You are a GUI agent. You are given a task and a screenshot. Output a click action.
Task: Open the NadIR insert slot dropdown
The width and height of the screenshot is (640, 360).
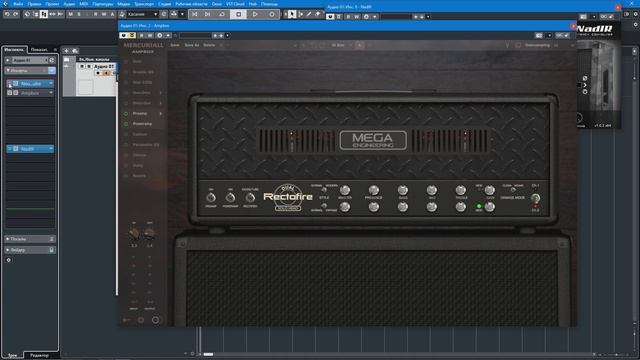click(x=51, y=149)
